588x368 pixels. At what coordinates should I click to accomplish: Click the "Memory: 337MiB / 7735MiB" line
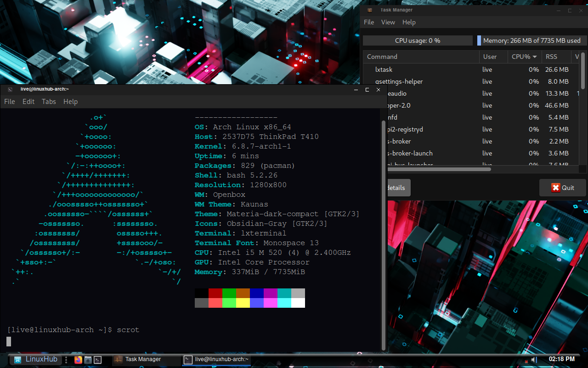pyautogui.click(x=250, y=272)
